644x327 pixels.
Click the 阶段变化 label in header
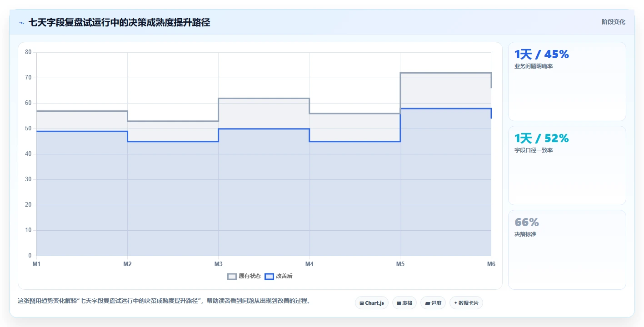(x=614, y=22)
